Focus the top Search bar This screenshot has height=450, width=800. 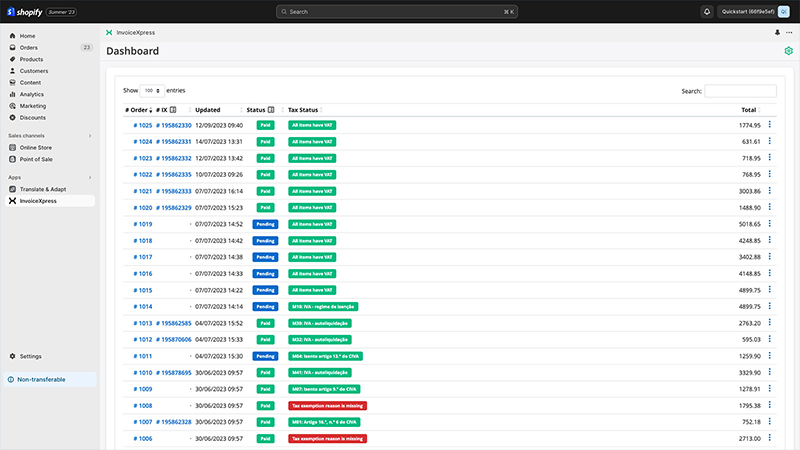tap(396, 12)
